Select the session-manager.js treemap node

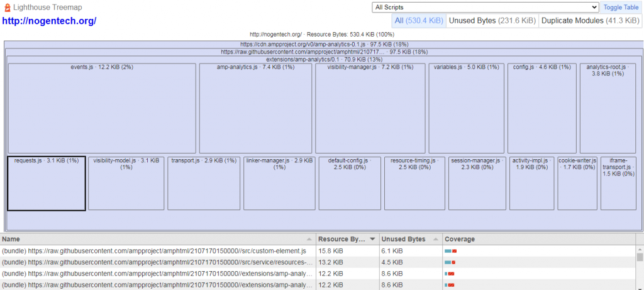point(477,183)
